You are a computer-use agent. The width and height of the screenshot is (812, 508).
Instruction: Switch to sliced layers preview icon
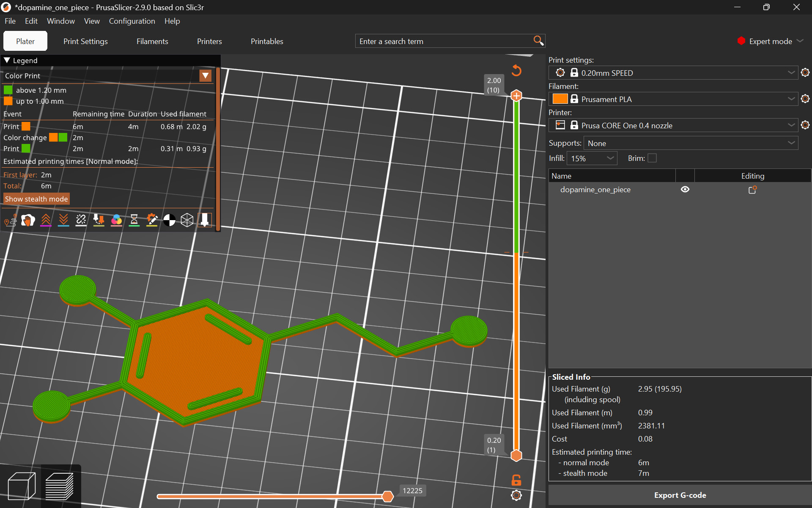(x=60, y=486)
